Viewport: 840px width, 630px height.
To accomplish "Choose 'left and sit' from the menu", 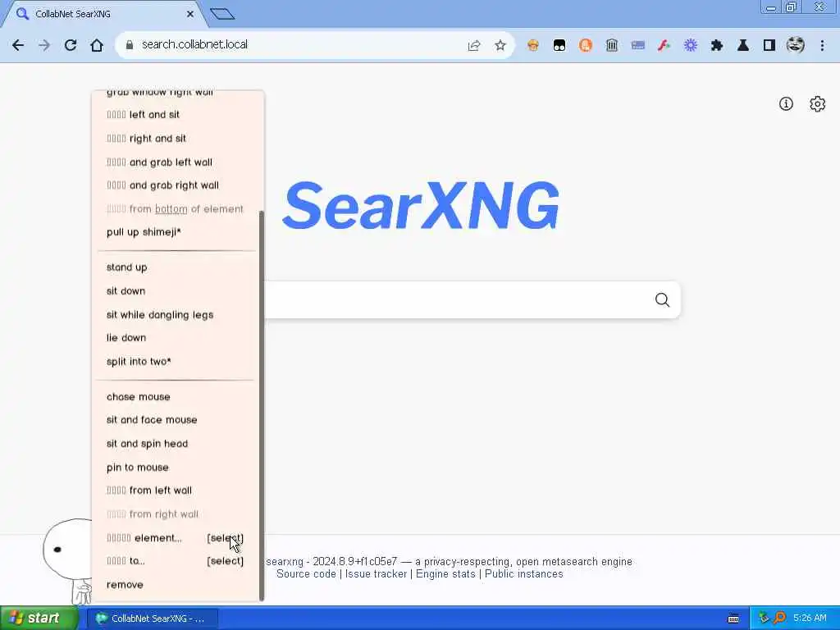I will pos(143,115).
